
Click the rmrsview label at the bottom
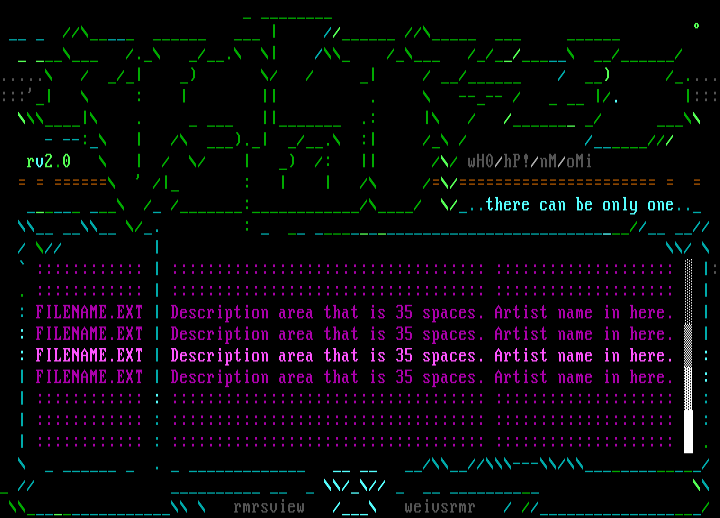point(268,507)
